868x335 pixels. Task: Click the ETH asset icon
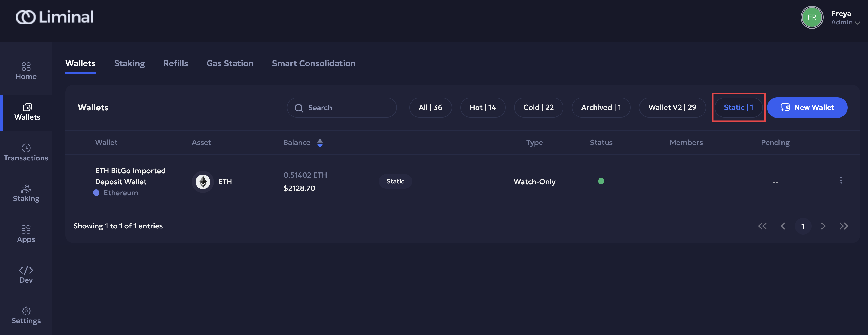tap(203, 182)
